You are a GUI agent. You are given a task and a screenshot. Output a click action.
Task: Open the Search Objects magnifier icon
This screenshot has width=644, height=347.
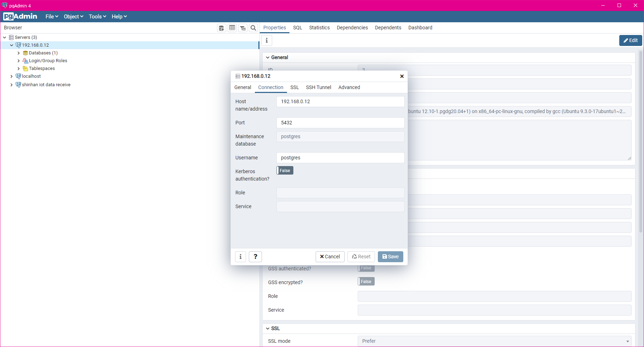click(253, 28)
